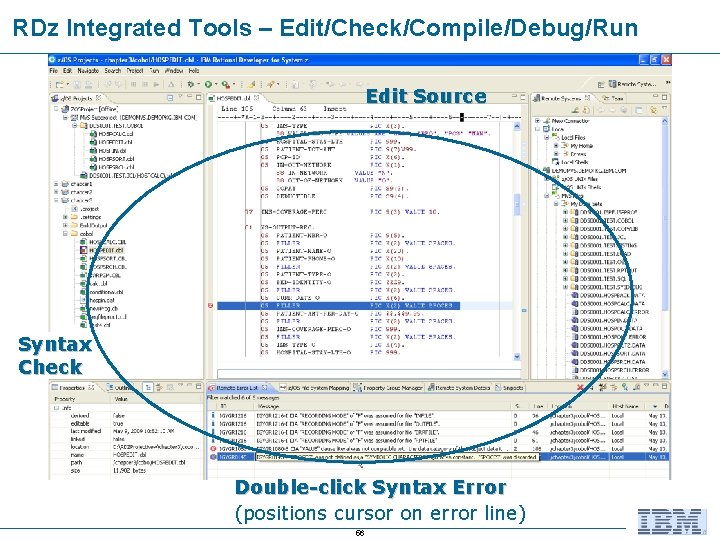Switch to the Remote Systems perspective button
The image size is (720, 540).
point(633,84)
